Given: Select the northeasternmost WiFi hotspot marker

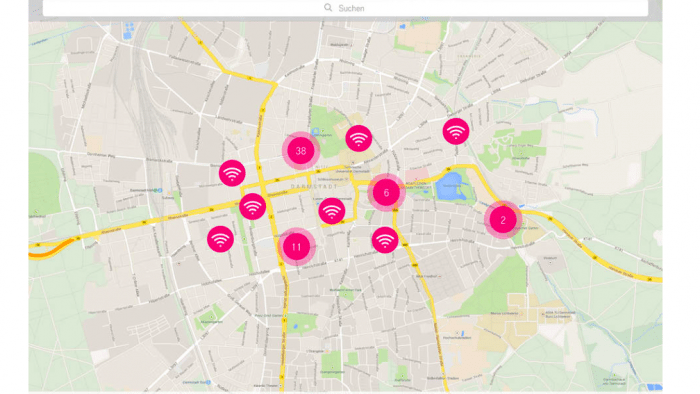Looking at the screenshot, I should [x=456, y=131].
